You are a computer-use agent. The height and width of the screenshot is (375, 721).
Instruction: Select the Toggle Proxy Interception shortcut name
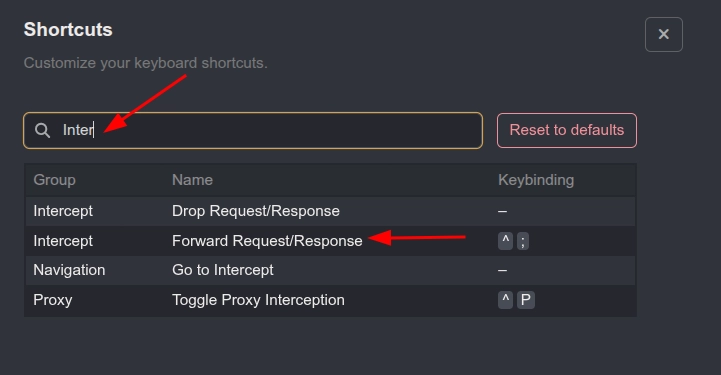point(258,300)
